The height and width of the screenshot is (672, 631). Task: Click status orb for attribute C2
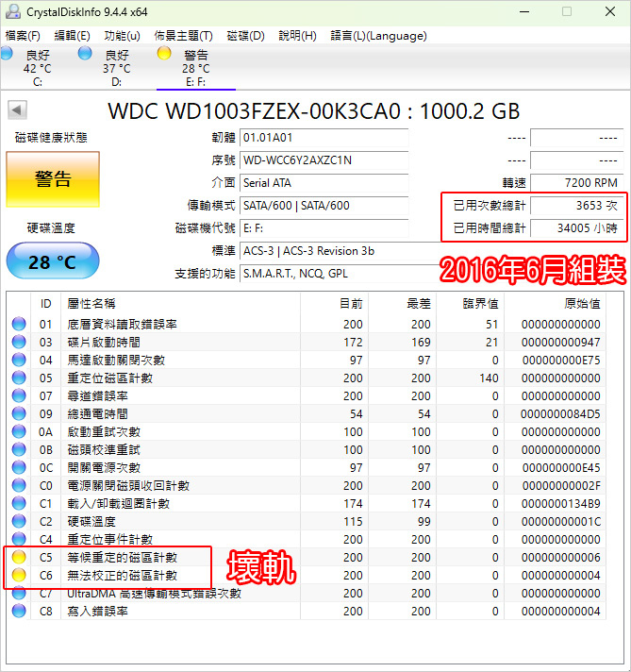[19, 521]
